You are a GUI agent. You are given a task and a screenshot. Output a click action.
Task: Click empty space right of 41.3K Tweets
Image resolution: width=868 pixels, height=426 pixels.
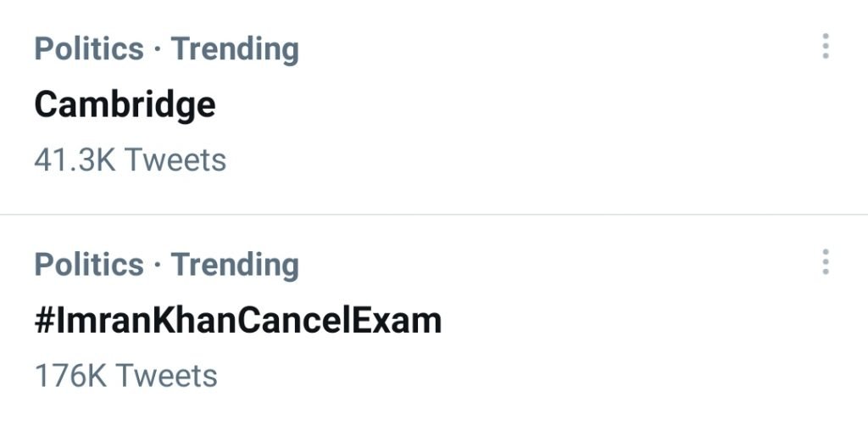[x=509, y=160]
